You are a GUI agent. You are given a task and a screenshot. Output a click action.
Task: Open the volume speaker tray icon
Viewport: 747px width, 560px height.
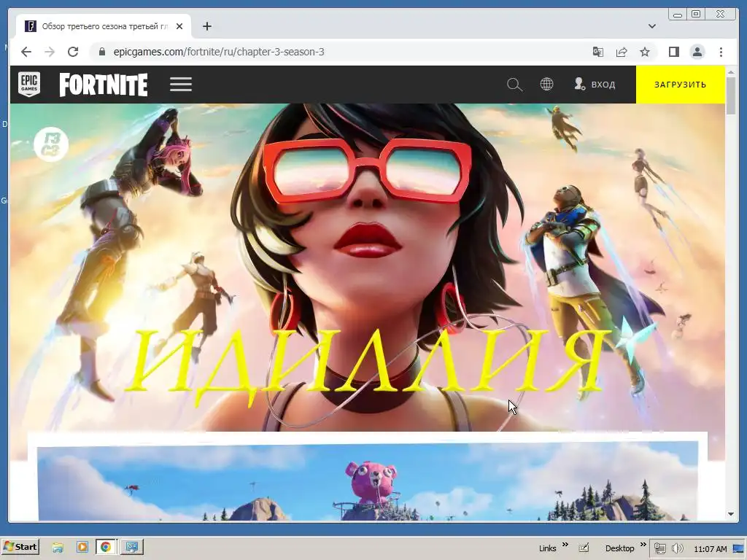[677, 548]
